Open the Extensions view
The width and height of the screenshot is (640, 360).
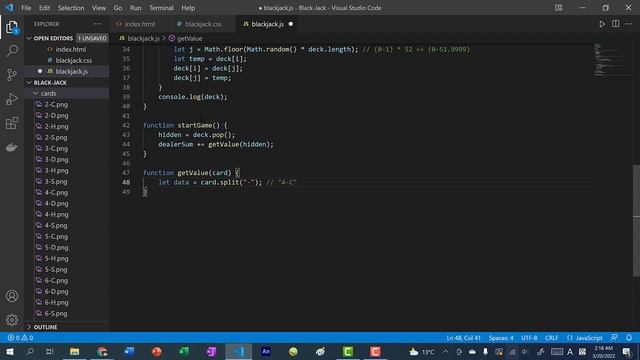12,123
